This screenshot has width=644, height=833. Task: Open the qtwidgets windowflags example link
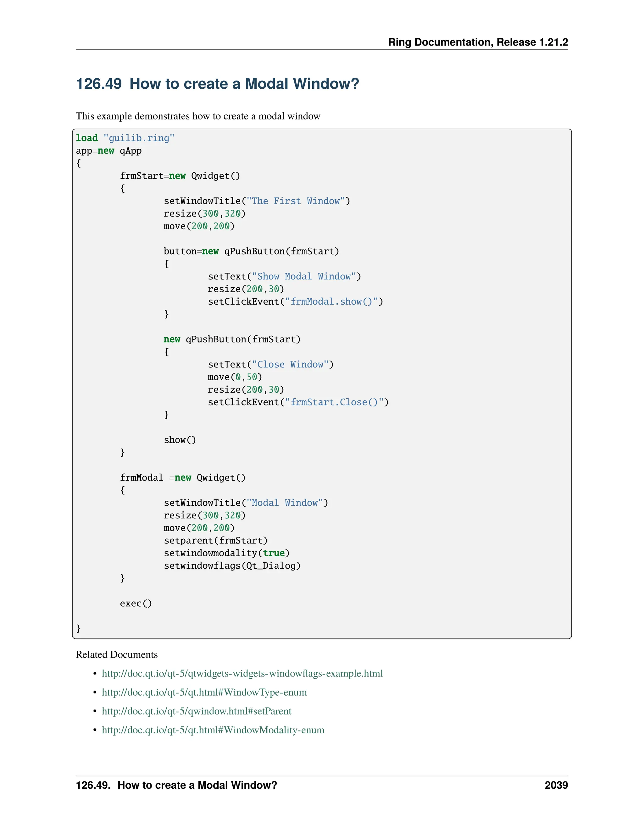[242, 674]
